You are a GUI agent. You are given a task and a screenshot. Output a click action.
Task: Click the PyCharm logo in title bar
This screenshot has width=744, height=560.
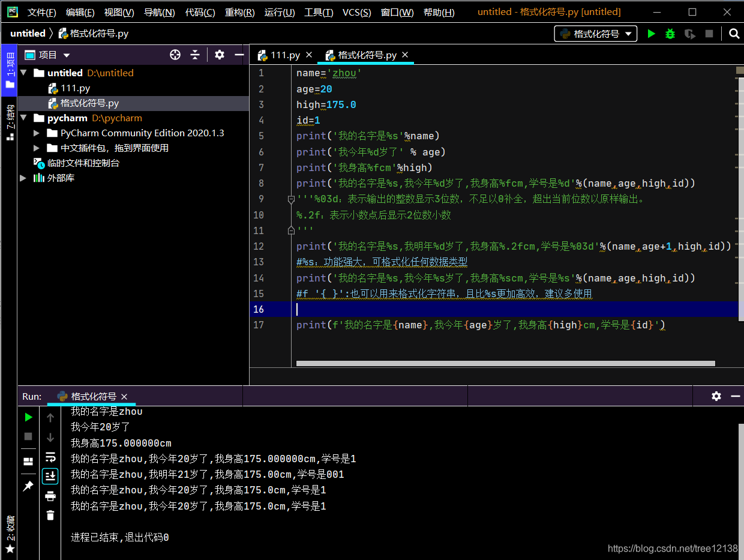coord(12,12)
